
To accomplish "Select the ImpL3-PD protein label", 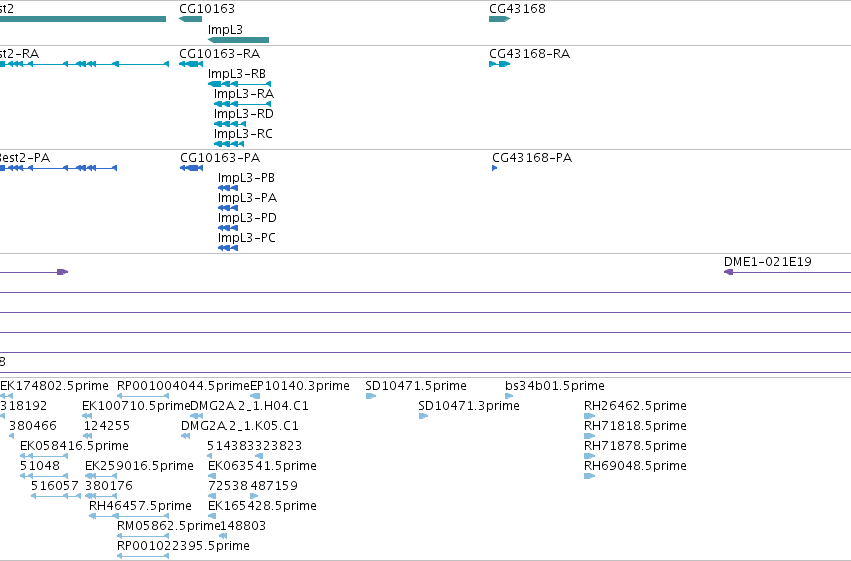I will tap(247, 218).
